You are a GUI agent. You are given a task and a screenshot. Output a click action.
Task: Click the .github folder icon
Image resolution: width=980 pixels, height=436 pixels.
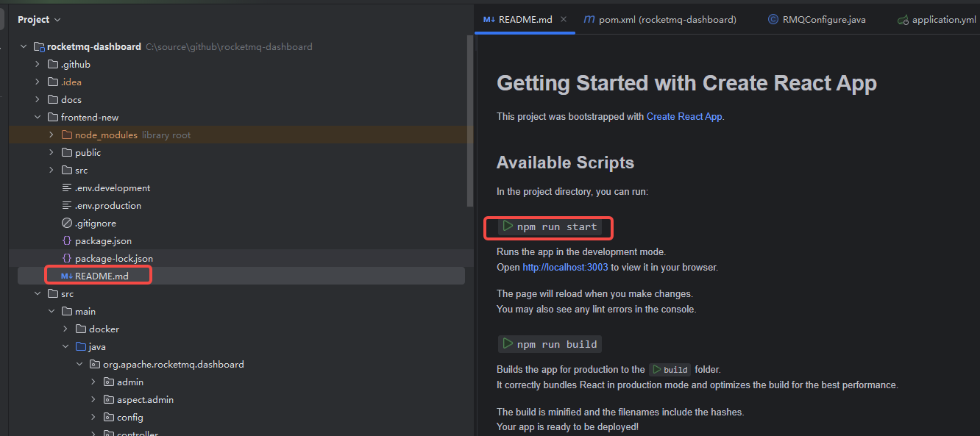53,64
